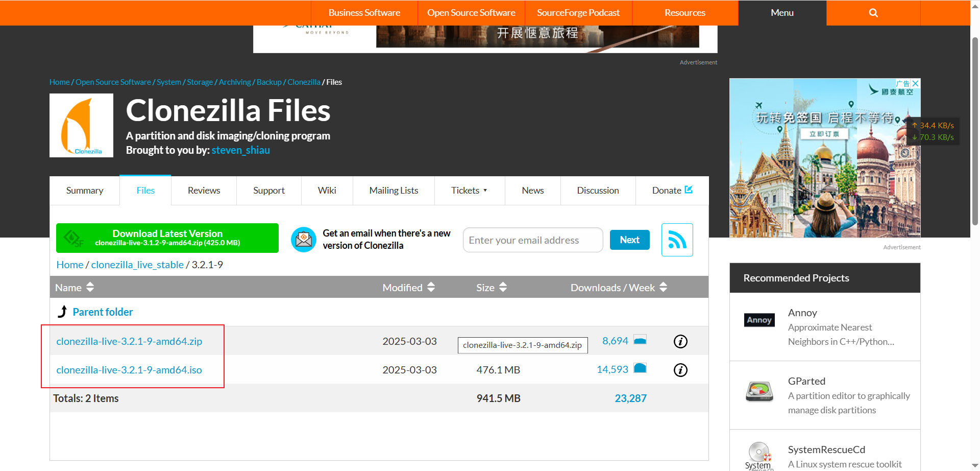Open System breadcrumb link

(x=169, y=82)
